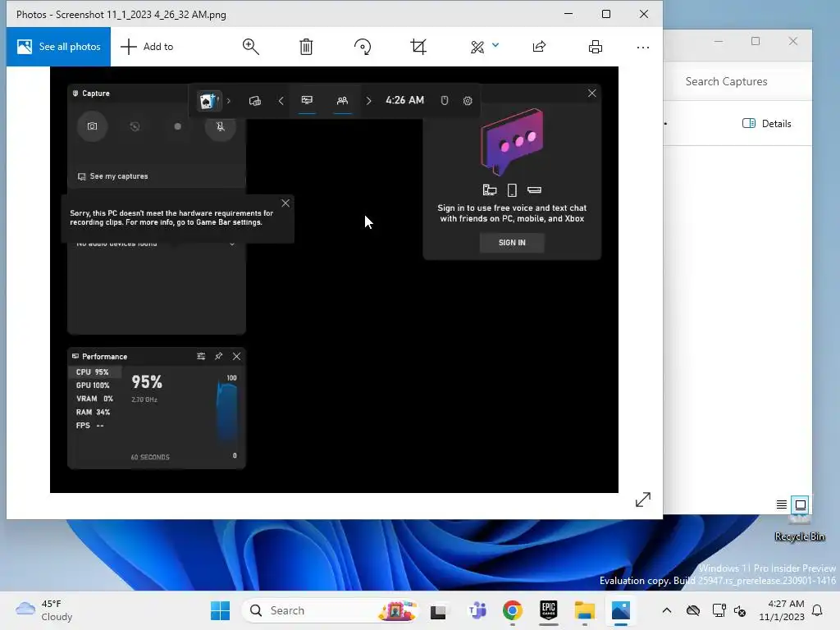Click the Add to button

(x=147, y=47)
